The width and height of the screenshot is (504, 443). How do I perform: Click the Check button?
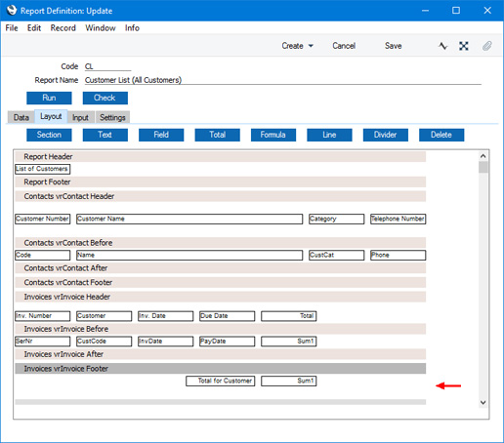[105, 98]
